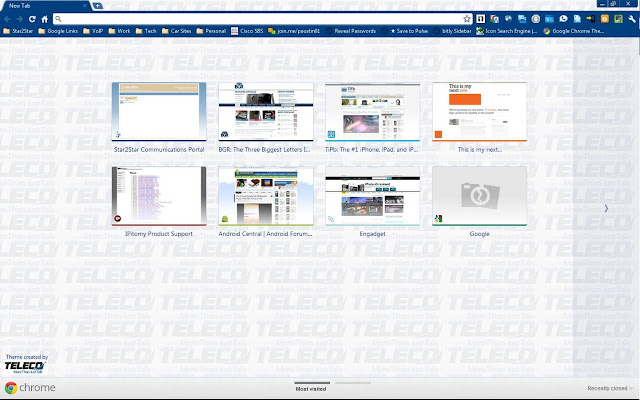
Task: Click the yellow arrow to phone extension
Action: (x=591, y=19)
